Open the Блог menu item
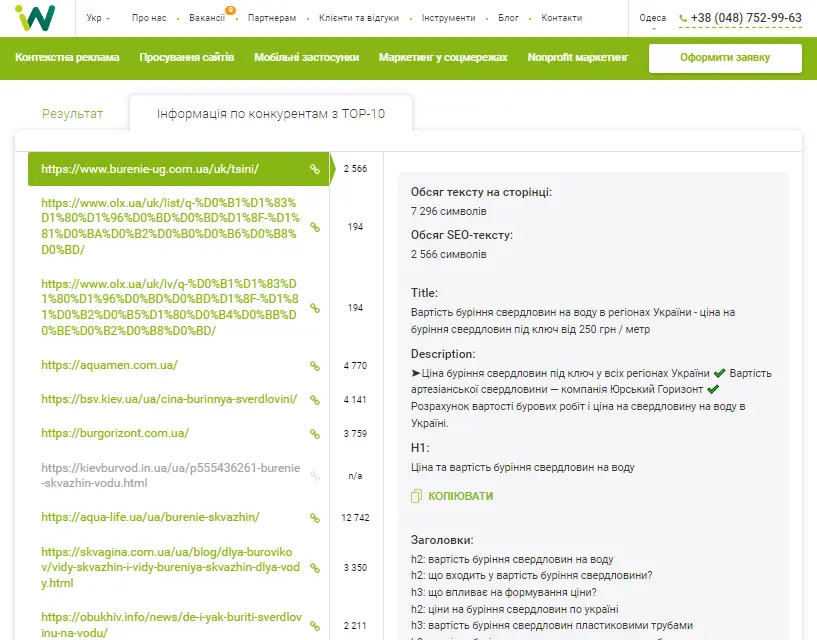 coord(508,18)
